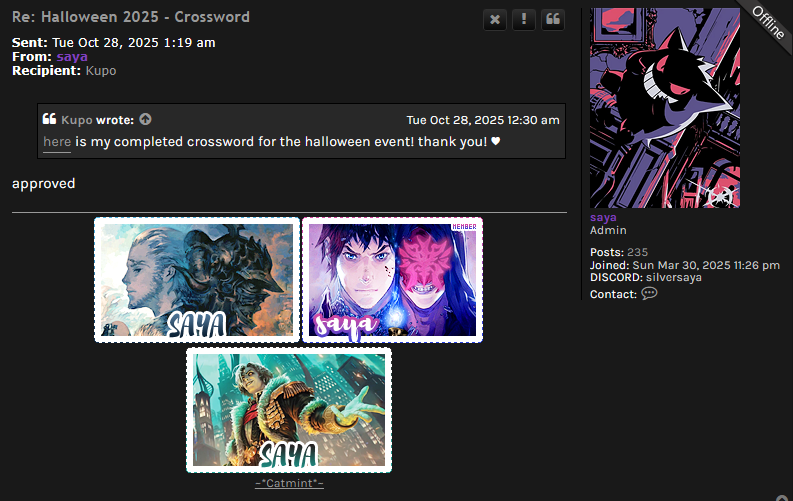Open the message subject Re: Halloween 2025 - Crossword

(x=130, y=17)
